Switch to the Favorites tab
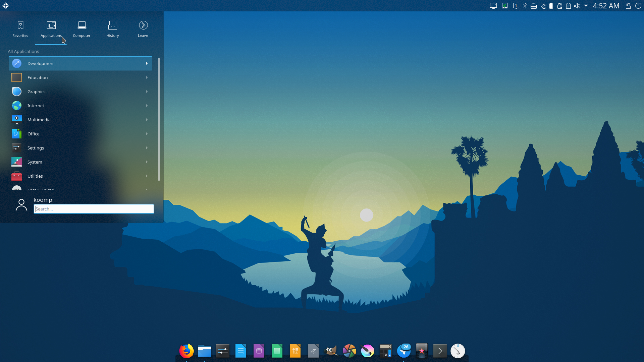Image resolution: width=644 pixels, height=362 pixels. point(20,29)
